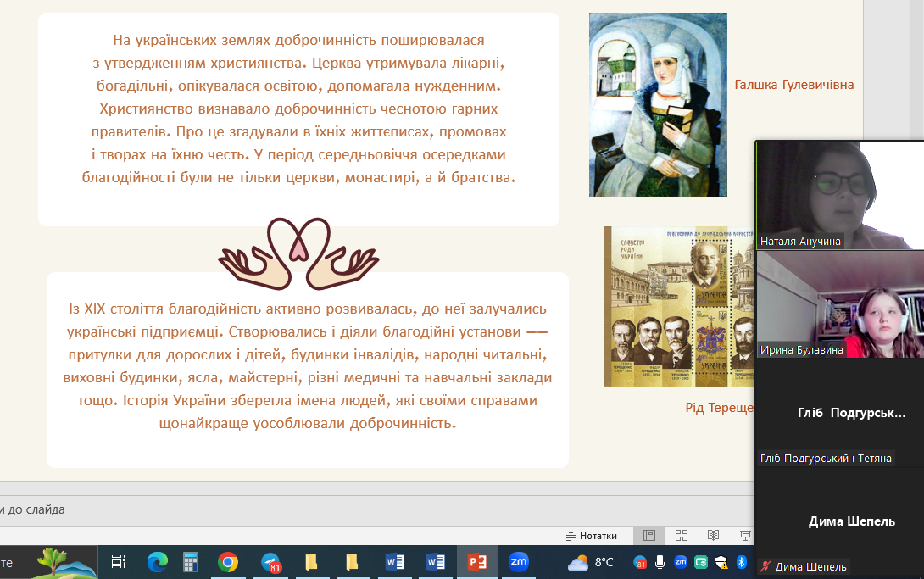Click the landscape tree icon in the search bar
The height and width of the screenshot is (579, 924).
[x=66, y=562]
